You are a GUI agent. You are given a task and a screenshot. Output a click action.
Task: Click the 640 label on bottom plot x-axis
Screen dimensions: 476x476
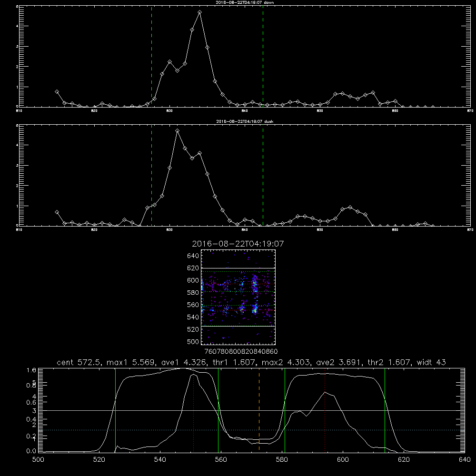[465, 459]
